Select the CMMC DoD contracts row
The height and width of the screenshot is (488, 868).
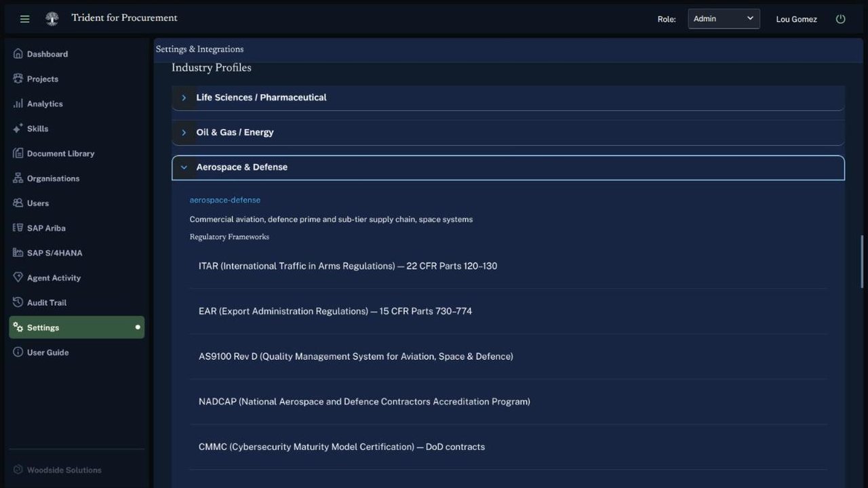(509, 447)
